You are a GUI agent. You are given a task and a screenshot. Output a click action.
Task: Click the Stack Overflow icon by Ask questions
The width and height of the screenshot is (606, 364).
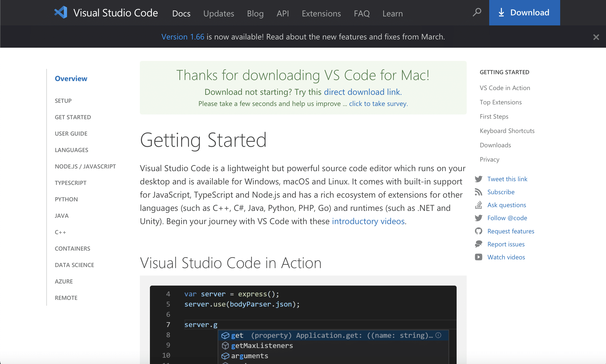tap(479, 205)
